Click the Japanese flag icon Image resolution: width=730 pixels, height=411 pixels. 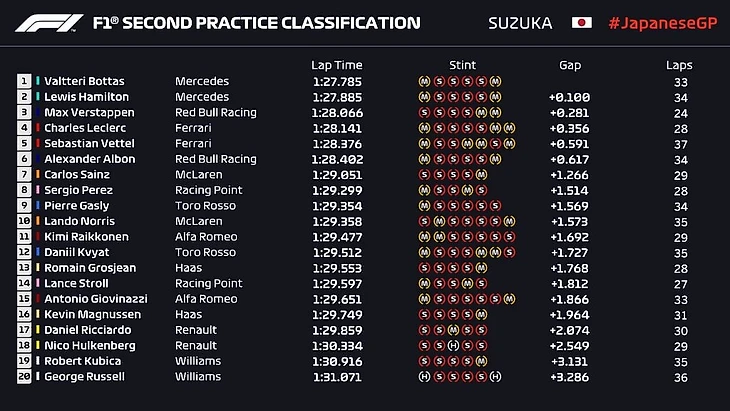[x=581, y=23]
